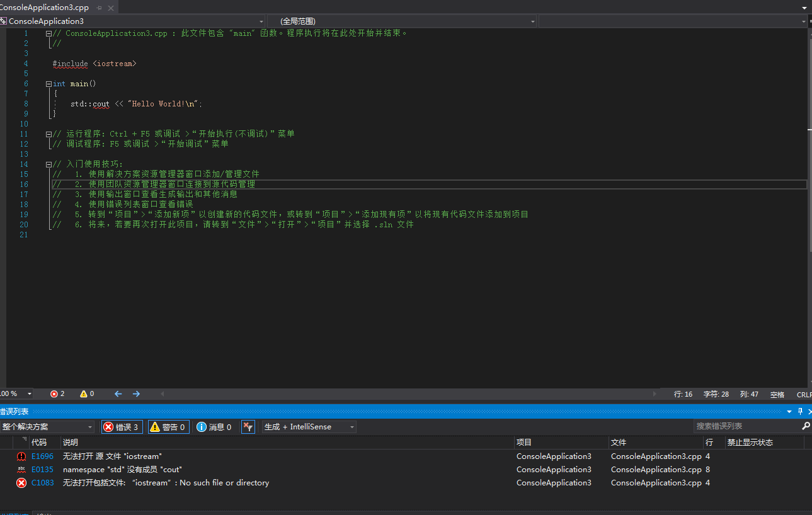Pin the Error List panel using its pin icon
Screen dimensions: 812x515
tap(799, 411)
